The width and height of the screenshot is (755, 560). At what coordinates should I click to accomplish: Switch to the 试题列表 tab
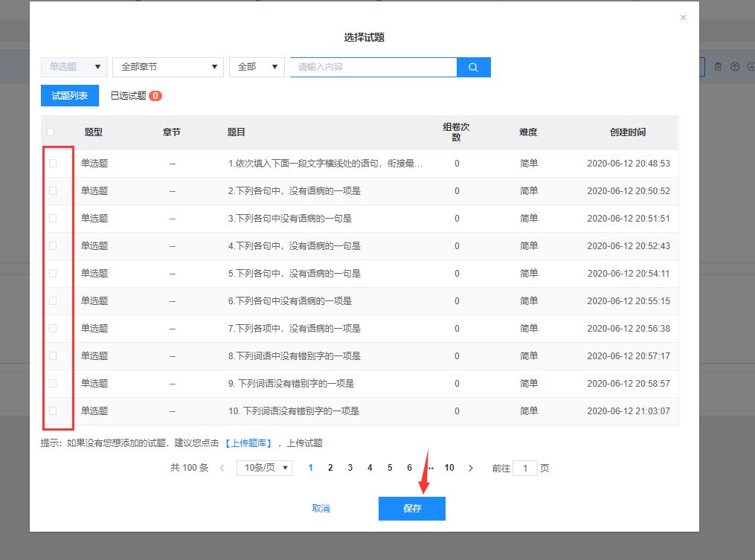(69, 95)
